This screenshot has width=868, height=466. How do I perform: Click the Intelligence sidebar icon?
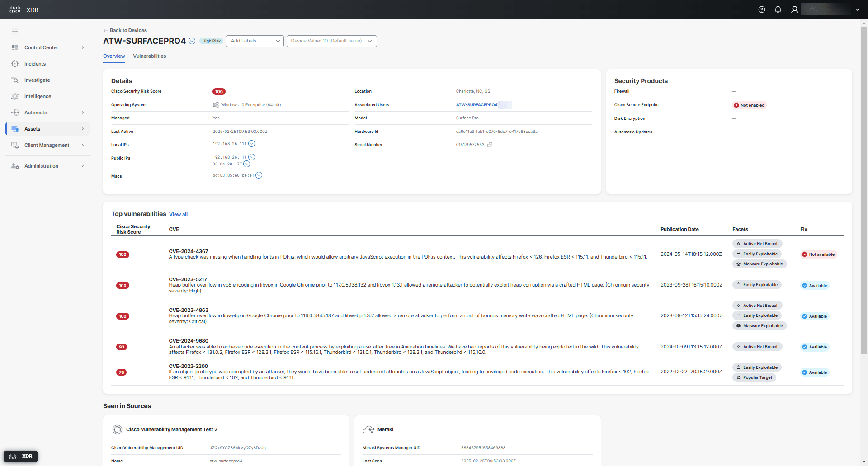coord(15,96)
